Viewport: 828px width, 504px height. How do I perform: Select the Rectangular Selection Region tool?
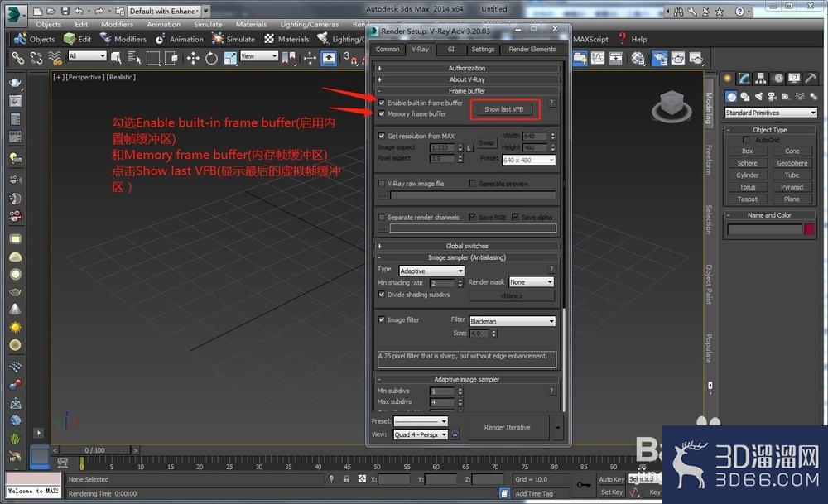click(152, 58)
